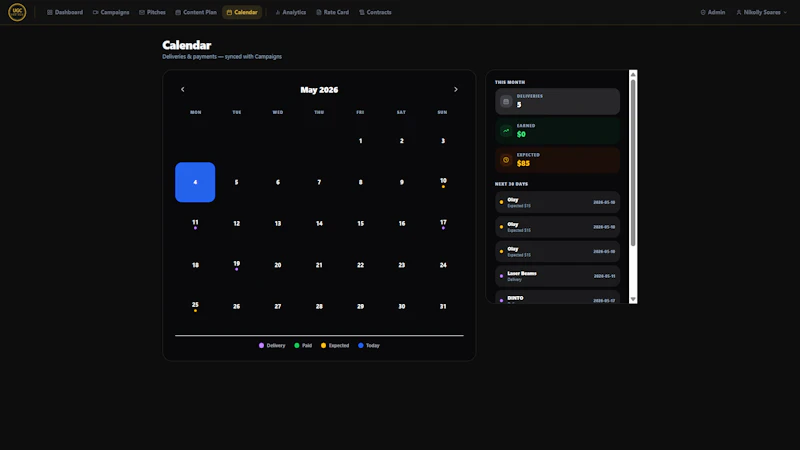The image size is (800, 450).
Task: Go to the next month
Action: [x=456, y=89]
